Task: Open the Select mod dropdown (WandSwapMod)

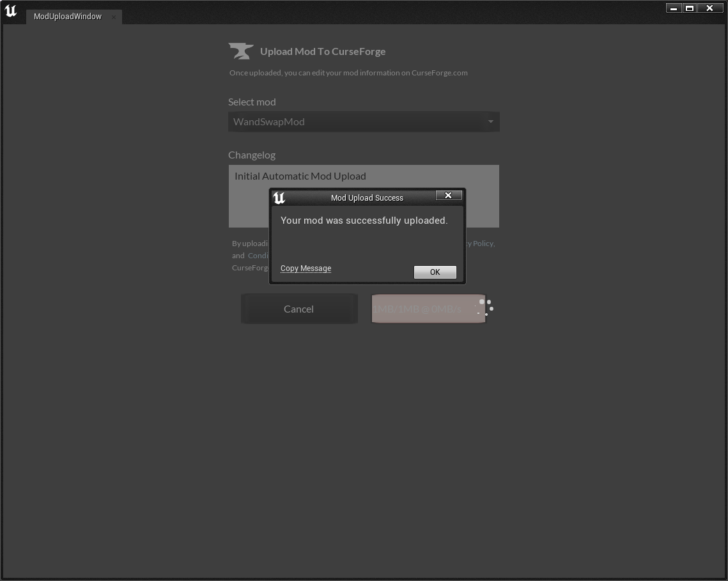Action: click(364, 121)
